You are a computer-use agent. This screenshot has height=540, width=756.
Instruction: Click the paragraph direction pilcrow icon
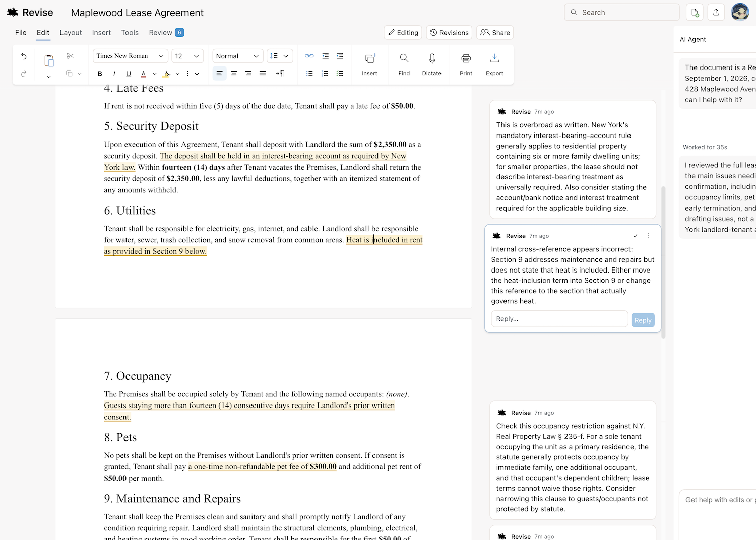pos(280,74)
